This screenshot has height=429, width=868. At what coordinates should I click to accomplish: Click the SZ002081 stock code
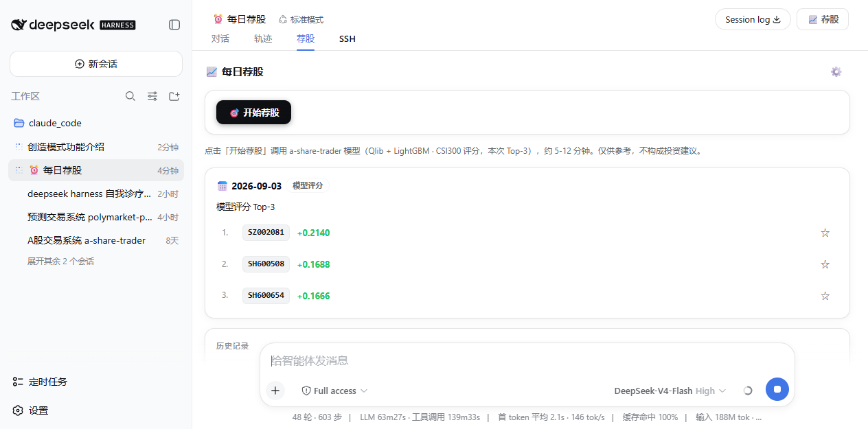coord(266,233)
